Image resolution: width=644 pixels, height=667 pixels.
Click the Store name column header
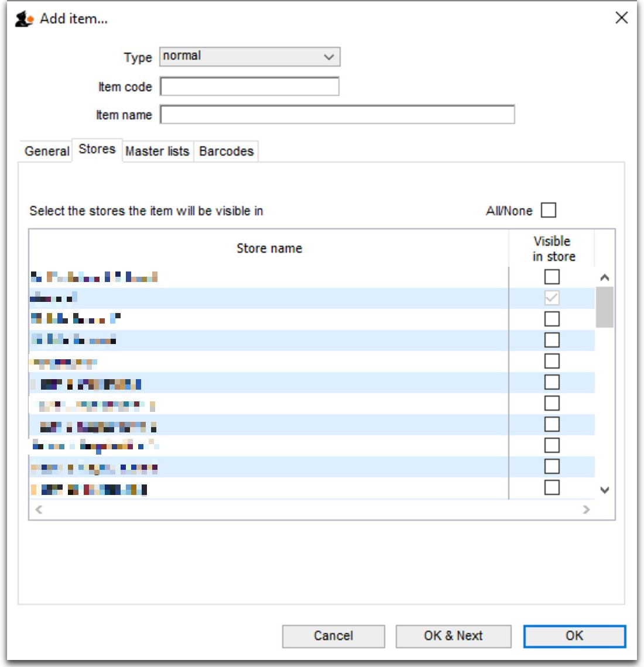pyautogui.click(x=269, y=248)
